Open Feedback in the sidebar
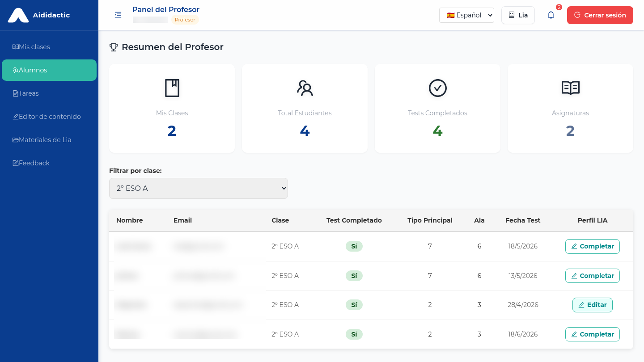This screenshot has width=644, height=362. pyautogui.click(x=49, y=163)
